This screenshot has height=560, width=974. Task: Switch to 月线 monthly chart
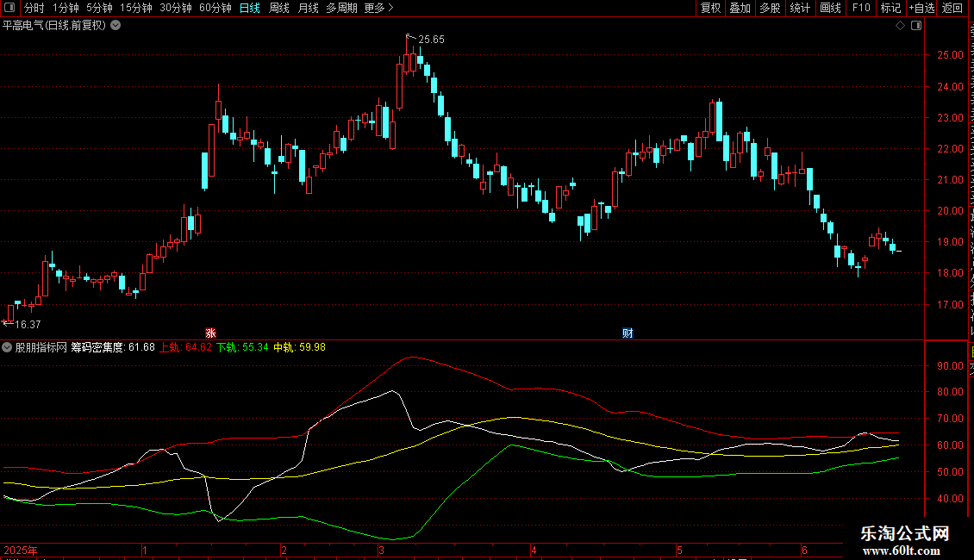pos(308,8)
